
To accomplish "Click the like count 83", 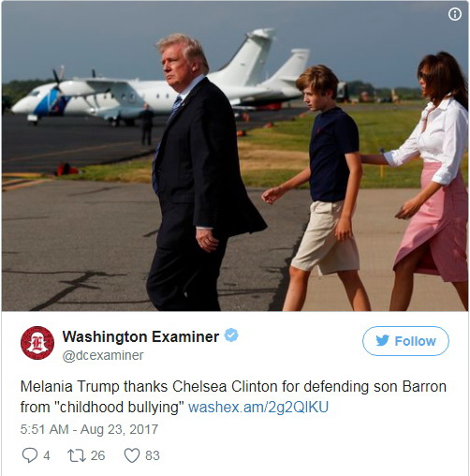I will 153,455.
